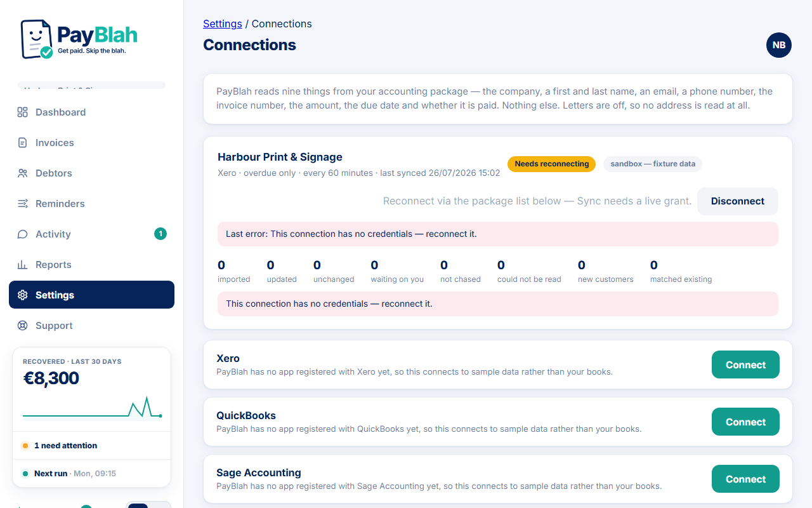Click the imported count
This screenshot has width=812, height=508.
[x=234, y=271]
